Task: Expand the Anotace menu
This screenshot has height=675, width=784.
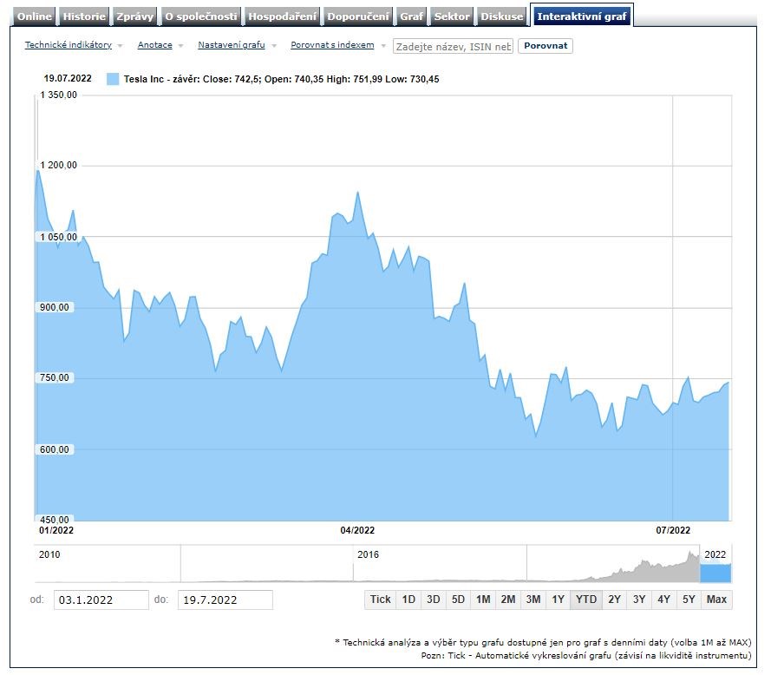Action: tap(154, 45)
